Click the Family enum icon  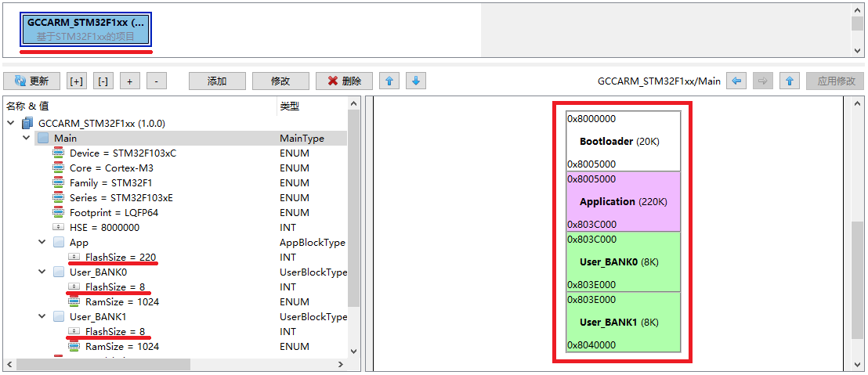(58, 183)
